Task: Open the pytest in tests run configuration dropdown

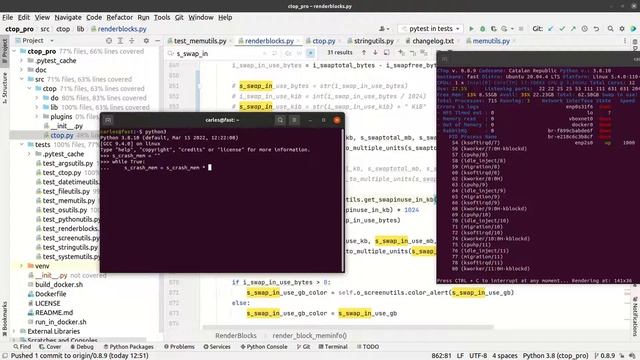Action: point(431,29)
